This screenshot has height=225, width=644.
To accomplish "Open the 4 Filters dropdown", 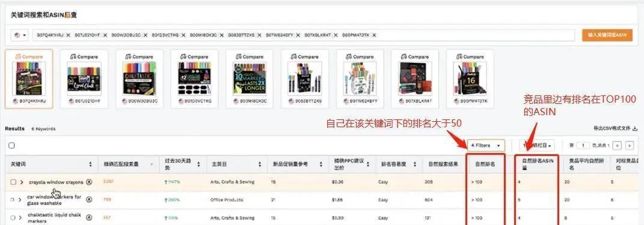I will coord(486,145).
